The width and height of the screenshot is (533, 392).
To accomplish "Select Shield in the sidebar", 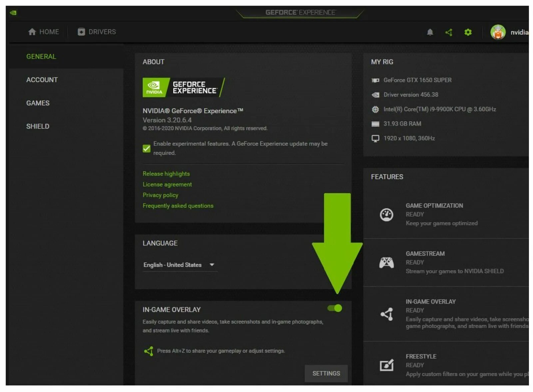I will click(66, 126).
